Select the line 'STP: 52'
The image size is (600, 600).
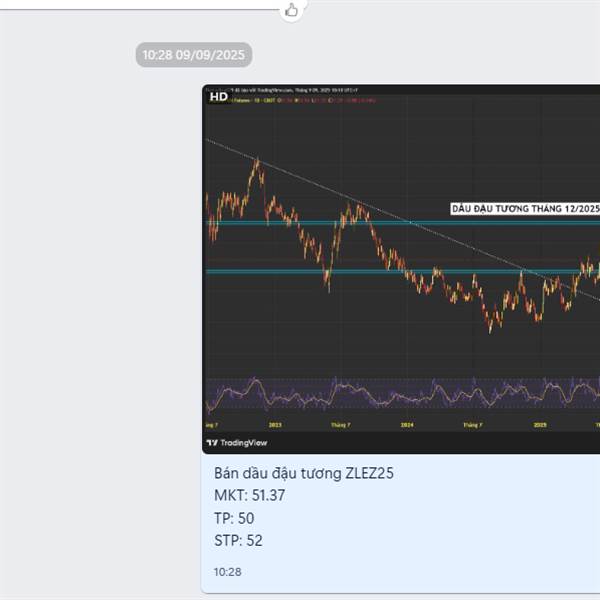pos(238,541)
